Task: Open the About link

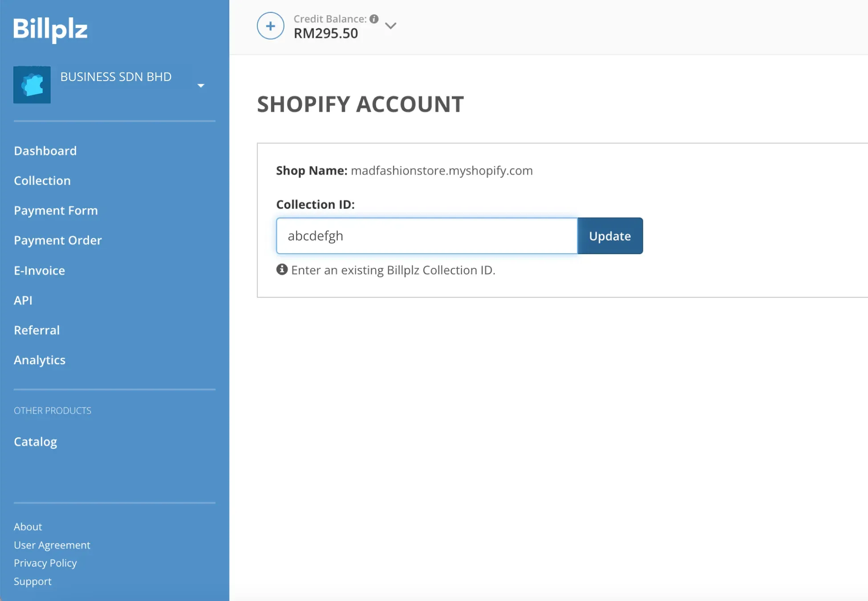Action: tap(28, 527)
